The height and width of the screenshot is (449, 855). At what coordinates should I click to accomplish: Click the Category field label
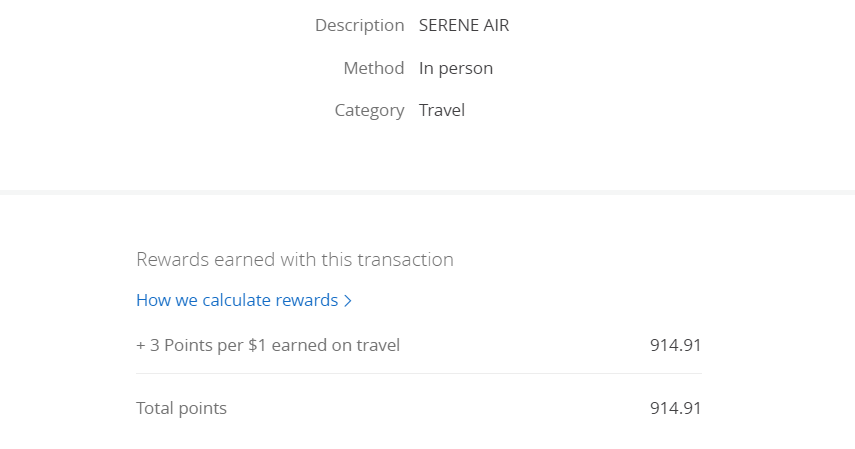coord(369,110)
